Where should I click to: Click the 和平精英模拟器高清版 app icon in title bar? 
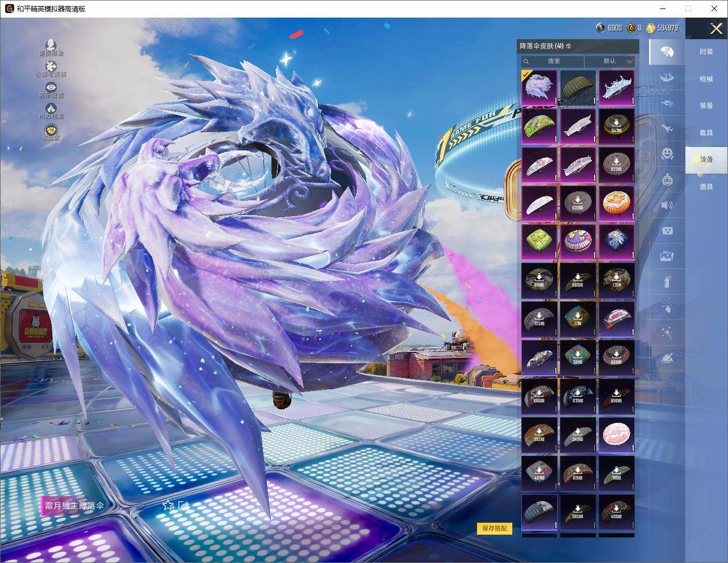[x=9, y=9]
